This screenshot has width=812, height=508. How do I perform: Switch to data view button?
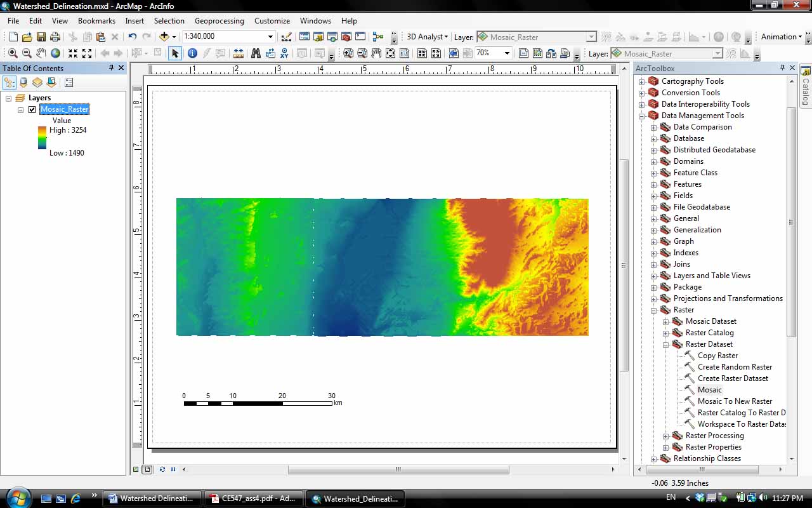[136, 469]
